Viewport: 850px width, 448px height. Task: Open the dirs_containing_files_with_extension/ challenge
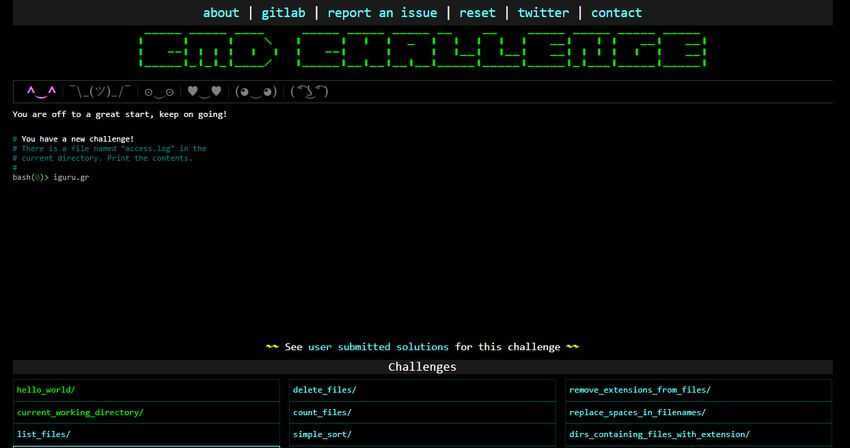point(699,434)
